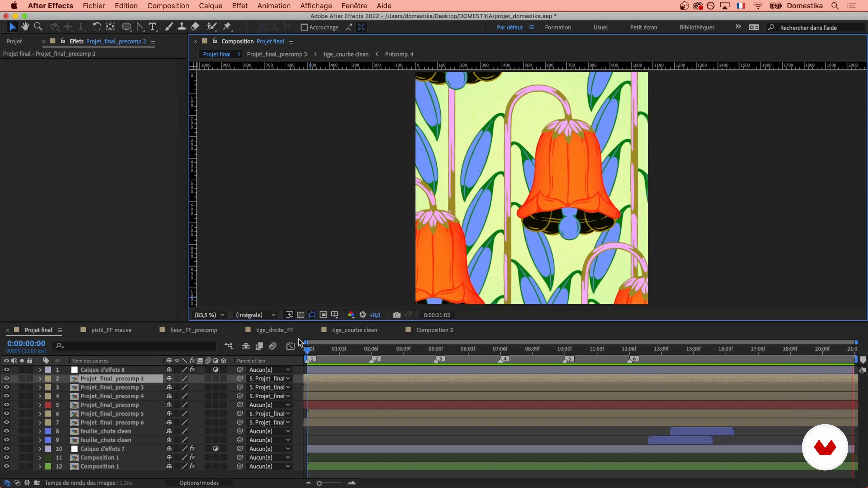Open resolution dropdown showing Intégrale
Image resolution: width=868 pixels, height=488 pixels.
click(x=255, y=315)
